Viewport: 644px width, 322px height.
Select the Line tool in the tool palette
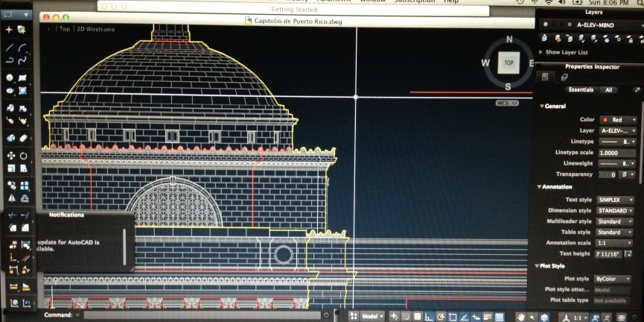(10, 47)
